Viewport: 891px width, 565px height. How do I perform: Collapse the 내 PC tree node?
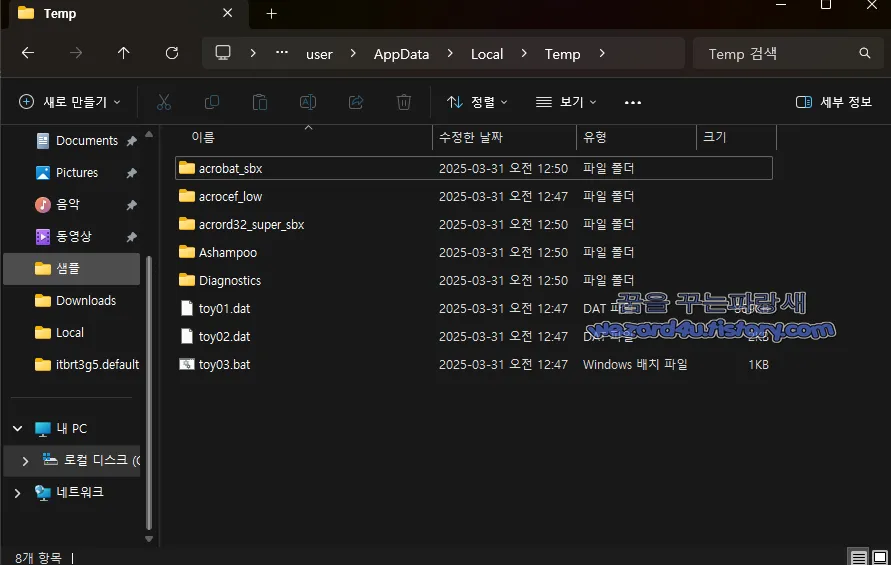(x=18, y=428)
